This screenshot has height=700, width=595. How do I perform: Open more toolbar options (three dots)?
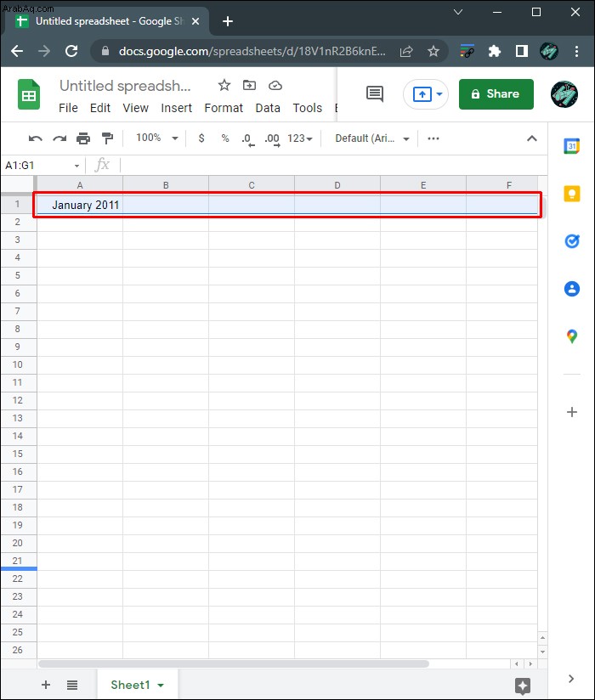click(x=433, y=138)
